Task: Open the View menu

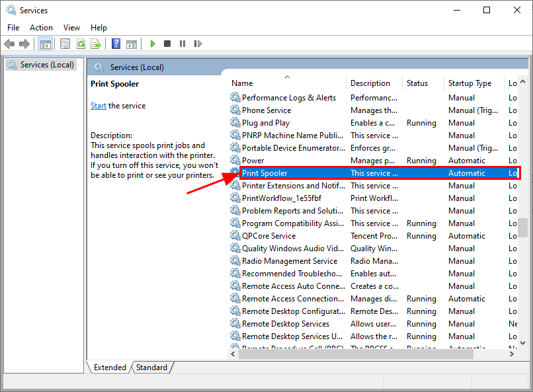Action: pos(71,27)
